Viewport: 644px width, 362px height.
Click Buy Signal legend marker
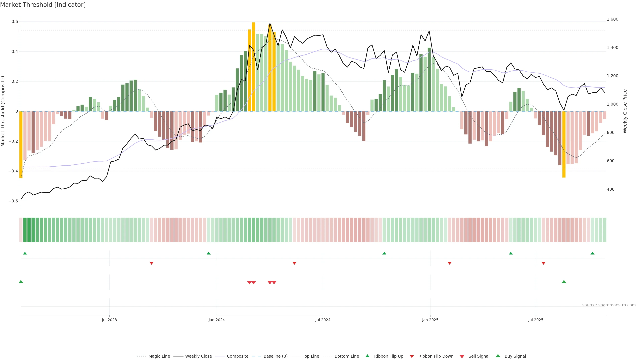point(498,356)
